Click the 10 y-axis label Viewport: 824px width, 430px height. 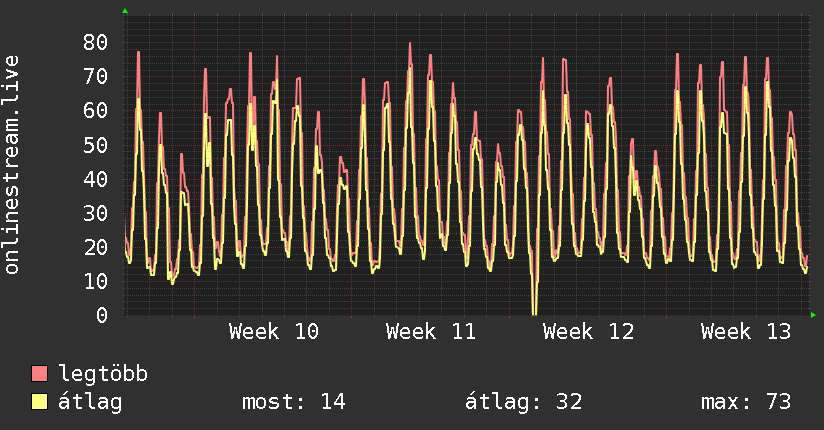pos(96,281)
